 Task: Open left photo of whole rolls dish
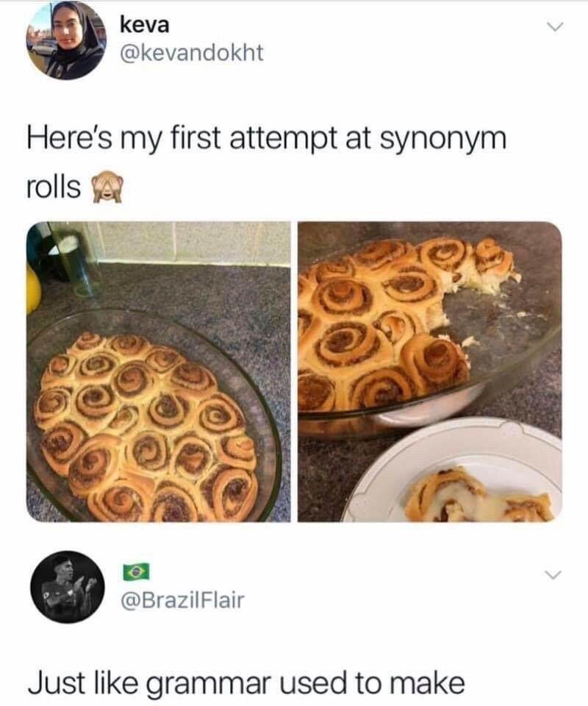[x=158, y=372]
